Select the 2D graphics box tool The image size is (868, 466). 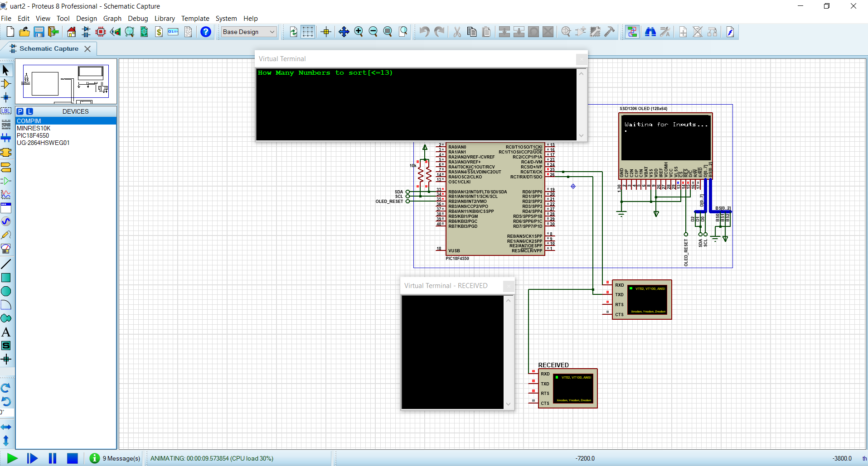(6, 278)
